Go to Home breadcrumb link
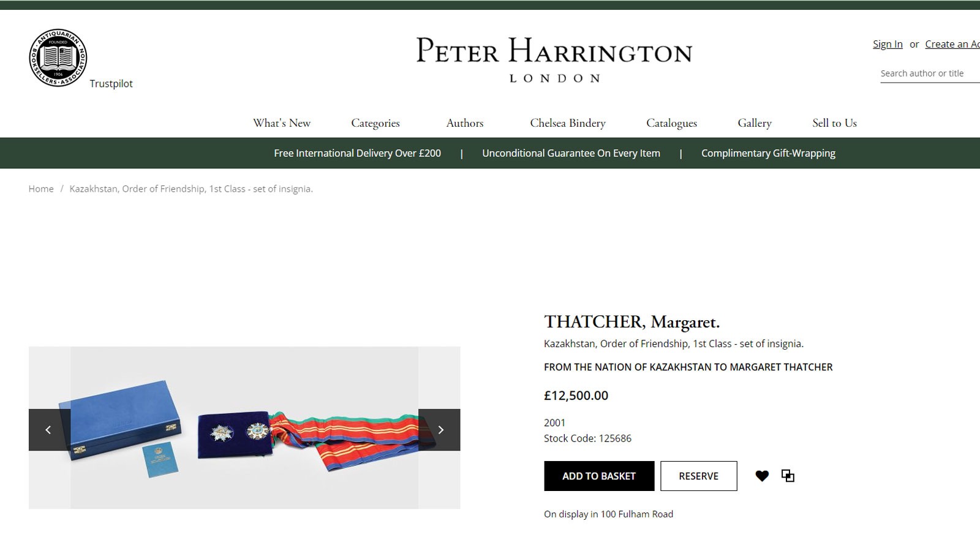The height and width of the screenshot is (551, 980). [x=41, y=189]
